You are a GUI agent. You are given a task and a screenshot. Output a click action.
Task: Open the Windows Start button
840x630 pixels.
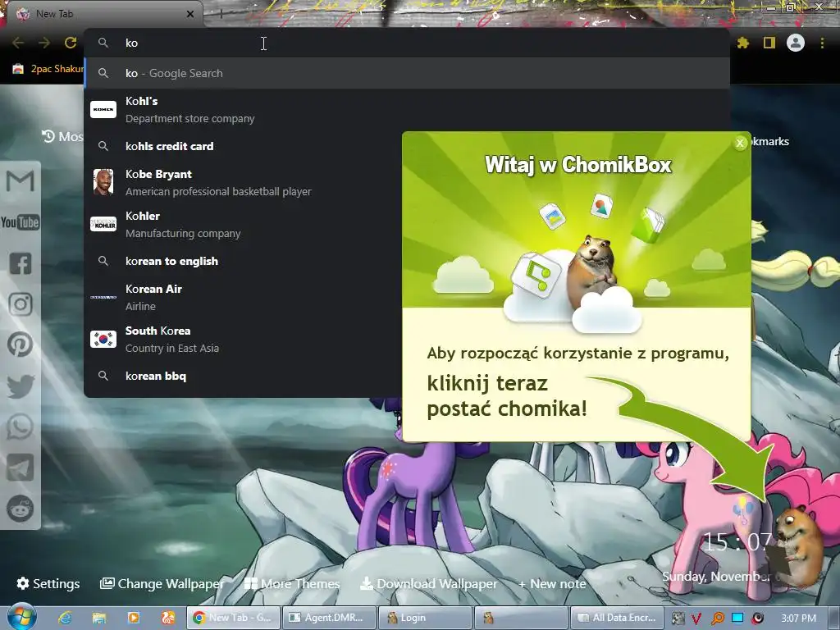click(21, 617)
